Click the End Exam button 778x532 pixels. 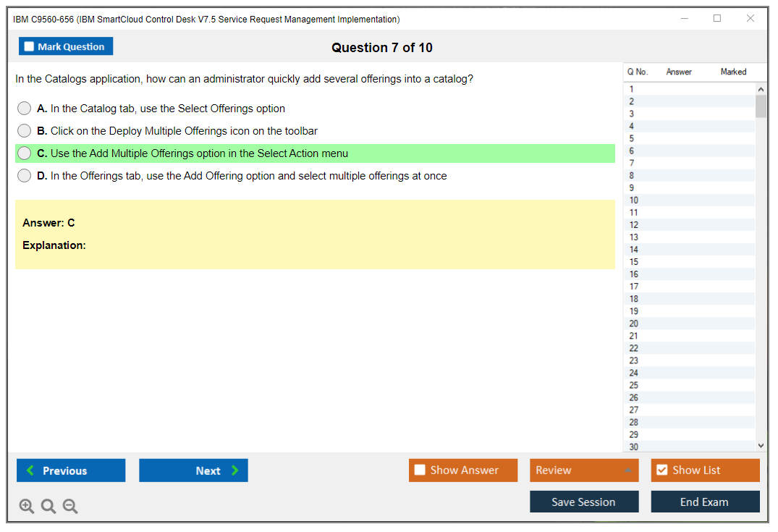705,502
